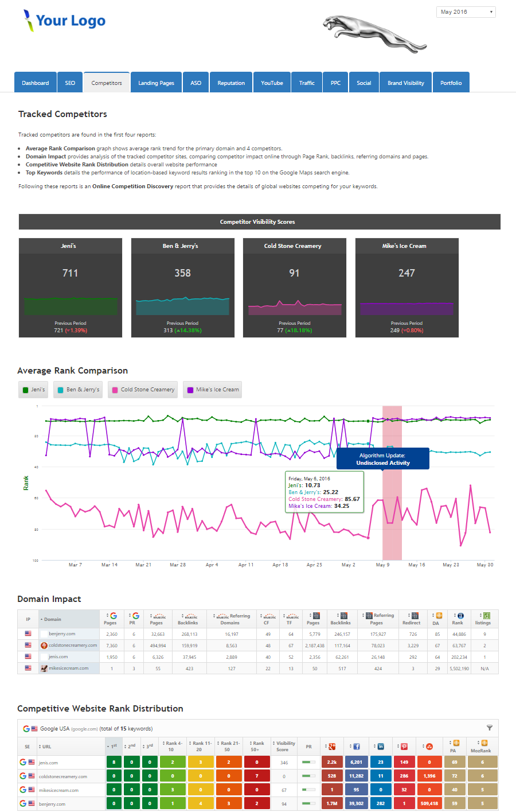Click the Jaguar logo image

click(374, 34)
